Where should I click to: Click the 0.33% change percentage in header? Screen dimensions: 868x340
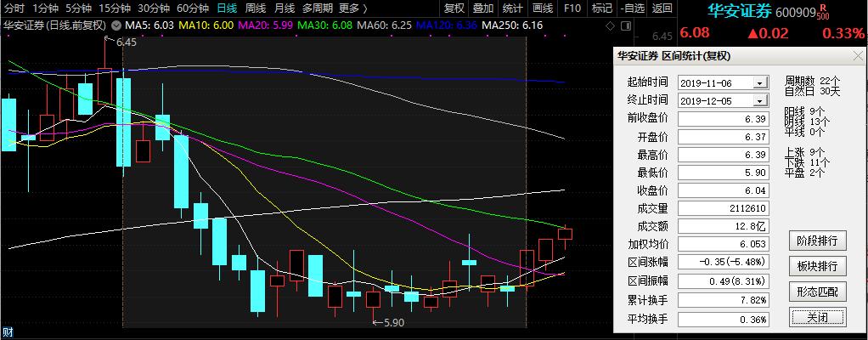(x=843, y=33)
